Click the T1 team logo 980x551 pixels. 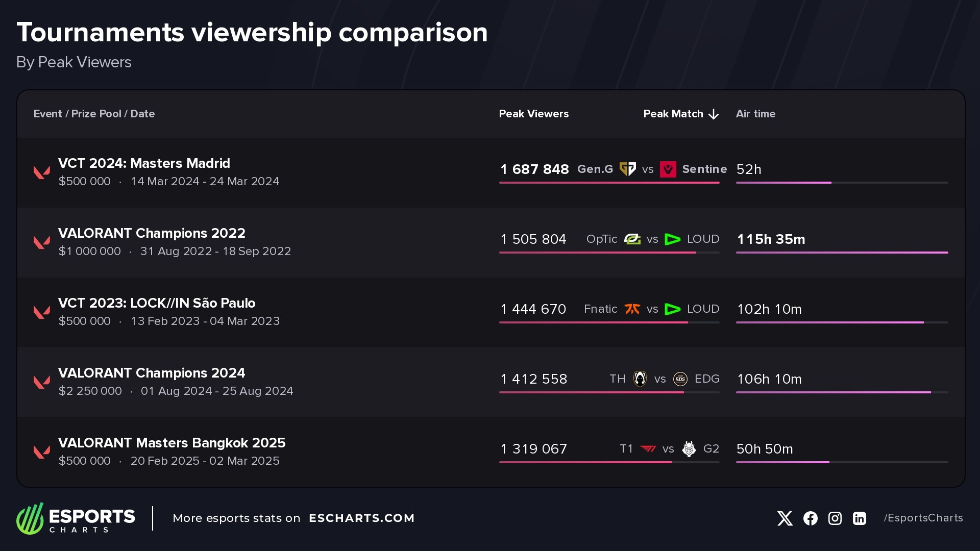pos(648,449)
